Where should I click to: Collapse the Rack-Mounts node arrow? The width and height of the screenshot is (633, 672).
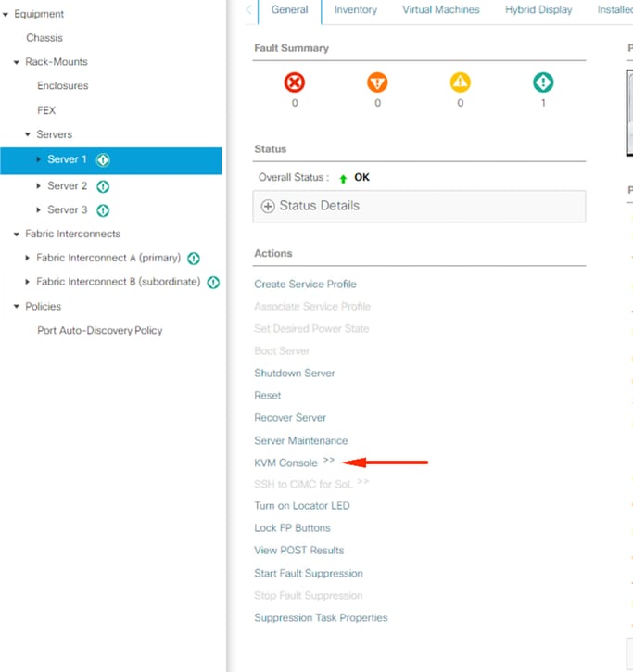pyautogui.click(x=17, y=63)
